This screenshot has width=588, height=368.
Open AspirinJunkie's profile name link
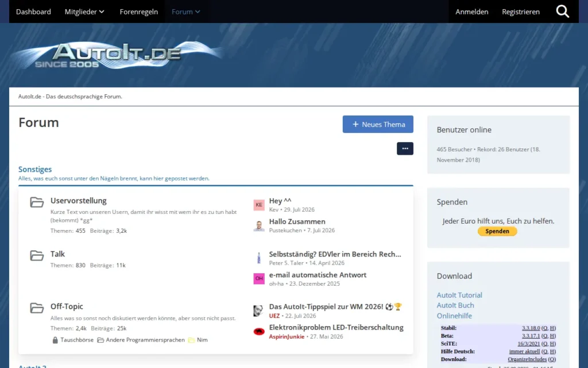click(x=287, y=336)
